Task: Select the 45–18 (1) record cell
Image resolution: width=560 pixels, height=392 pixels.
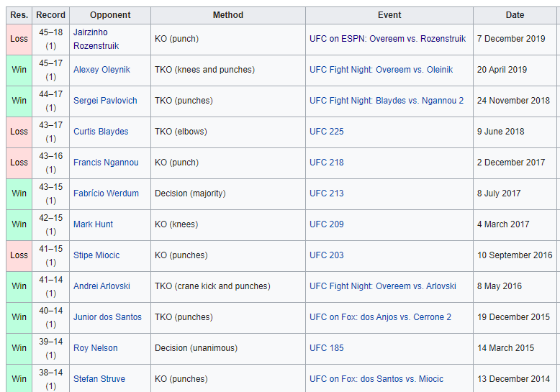Action: (50, 40)
